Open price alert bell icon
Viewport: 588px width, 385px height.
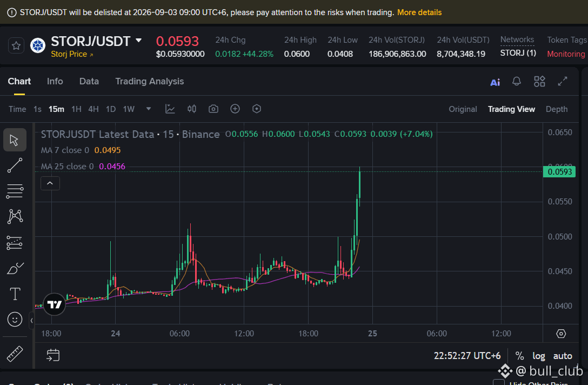517,82
